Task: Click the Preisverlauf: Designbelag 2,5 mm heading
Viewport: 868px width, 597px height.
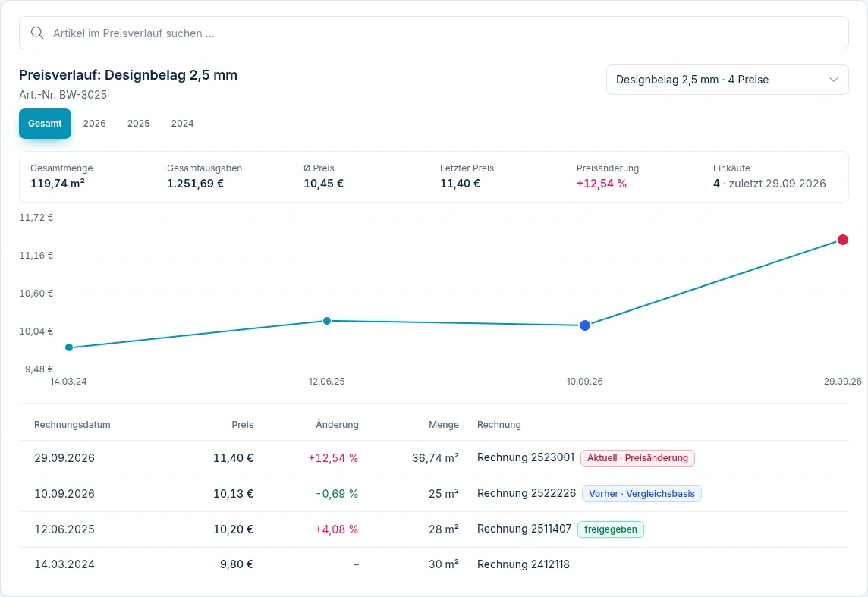Action: pyautogui.click(x=128, y=75)
